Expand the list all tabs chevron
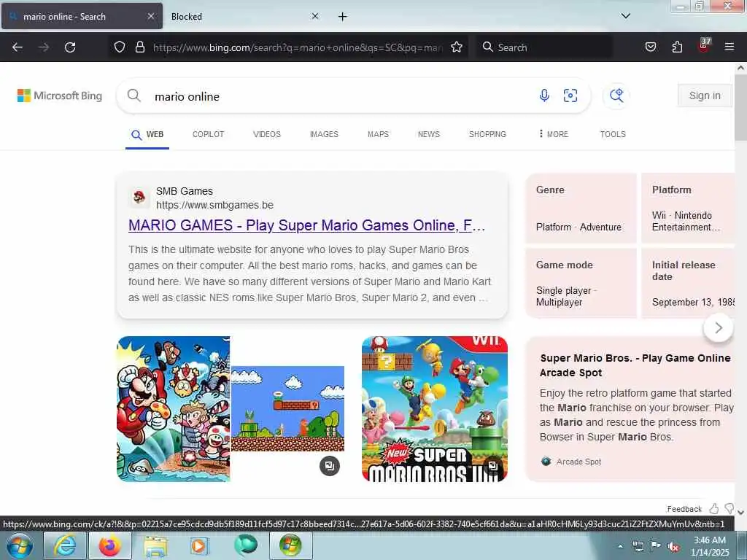This screenshot has width=747, height=560. pos(625,16)
